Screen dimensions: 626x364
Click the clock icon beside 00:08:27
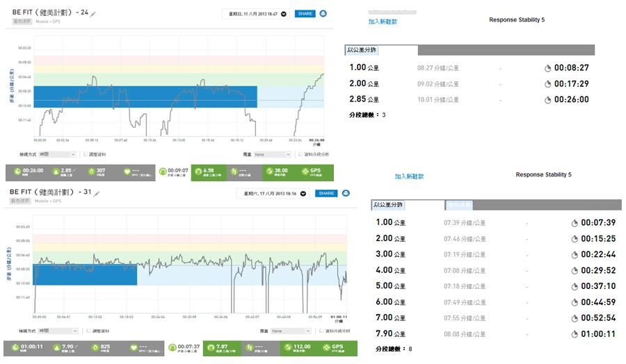point(548,69)
